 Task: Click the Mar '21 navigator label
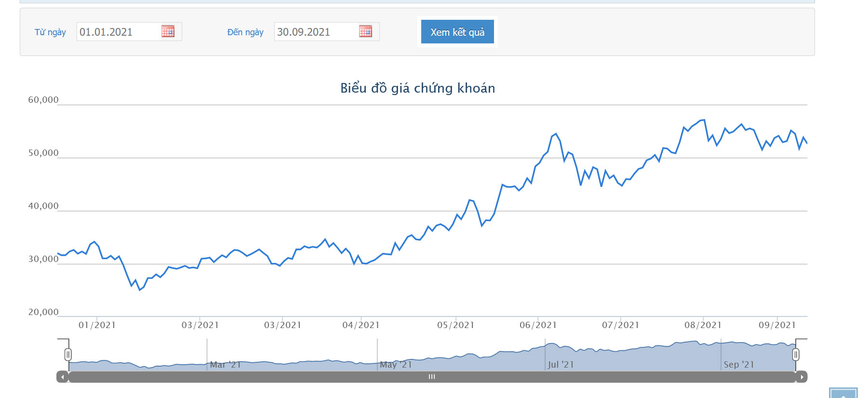point(225,365)
